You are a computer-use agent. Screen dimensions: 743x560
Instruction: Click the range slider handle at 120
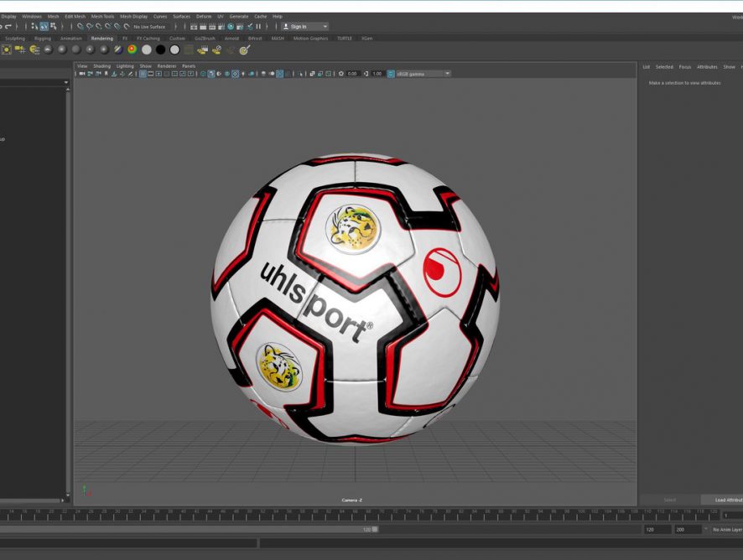(x=375, y=530)
